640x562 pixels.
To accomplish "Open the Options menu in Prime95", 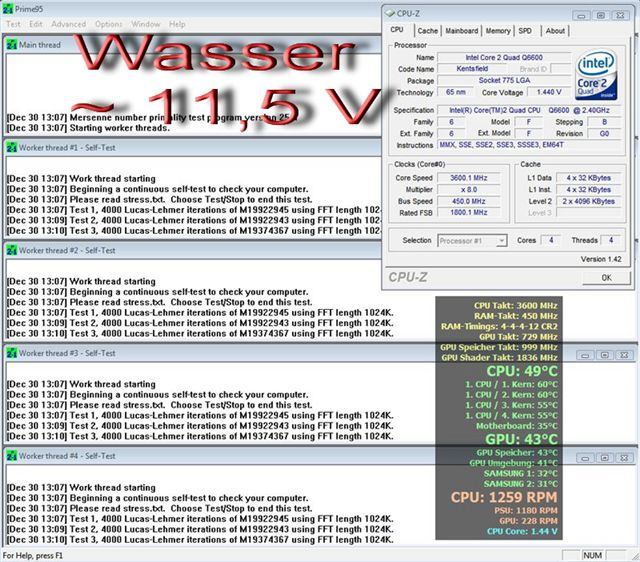I will click(x=108, y=24).
